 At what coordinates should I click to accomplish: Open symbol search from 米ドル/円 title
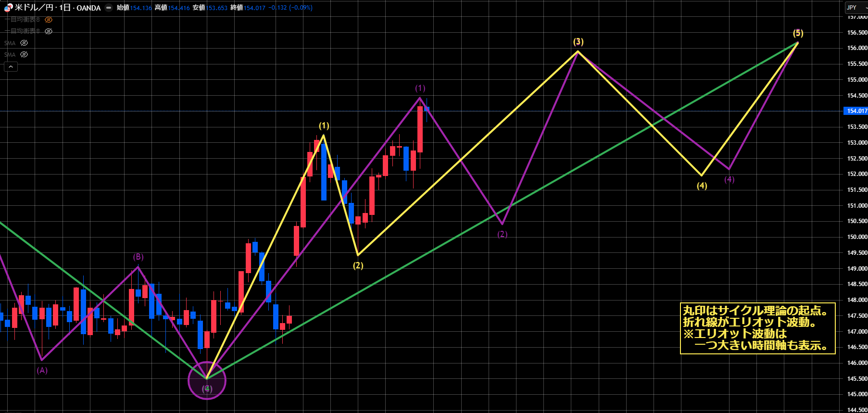tap(58, 8)
